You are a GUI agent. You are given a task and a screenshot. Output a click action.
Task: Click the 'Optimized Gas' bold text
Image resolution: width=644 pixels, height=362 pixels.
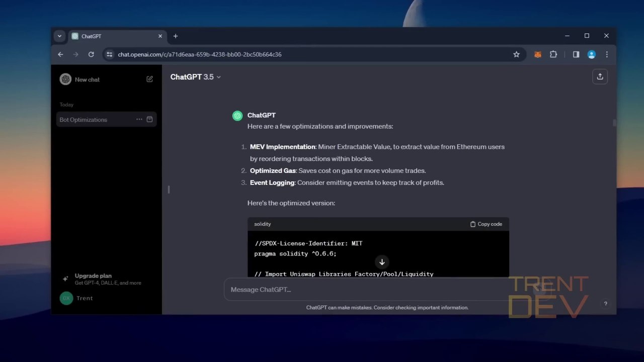pyautogui.click(x=273, y=170)
